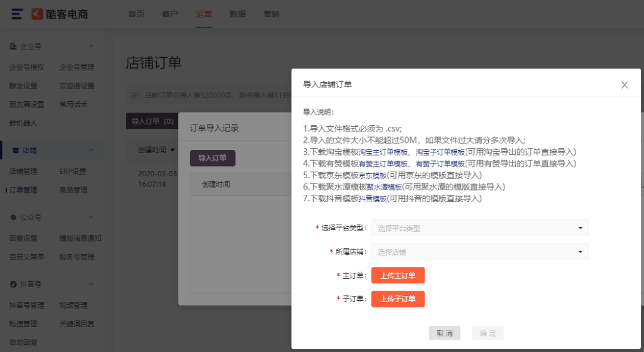Image resolution: width=644 pixels, height=352 pixels.
Task: Open 朋友圈设置 in sidebar
Action: pos(27,104)
